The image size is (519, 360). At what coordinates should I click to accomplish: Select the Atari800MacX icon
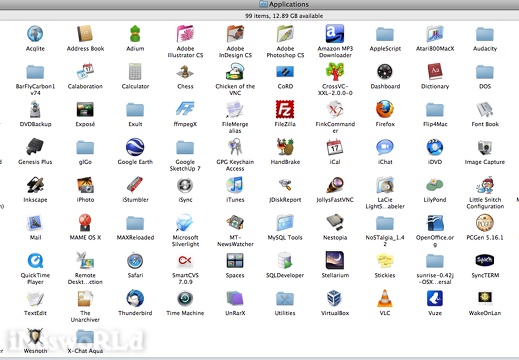coord(435,34)
